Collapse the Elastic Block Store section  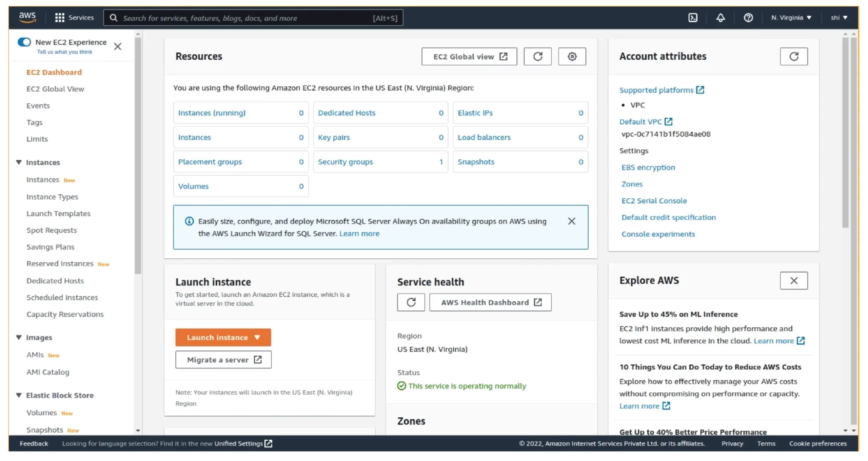[x=19, y=395]
